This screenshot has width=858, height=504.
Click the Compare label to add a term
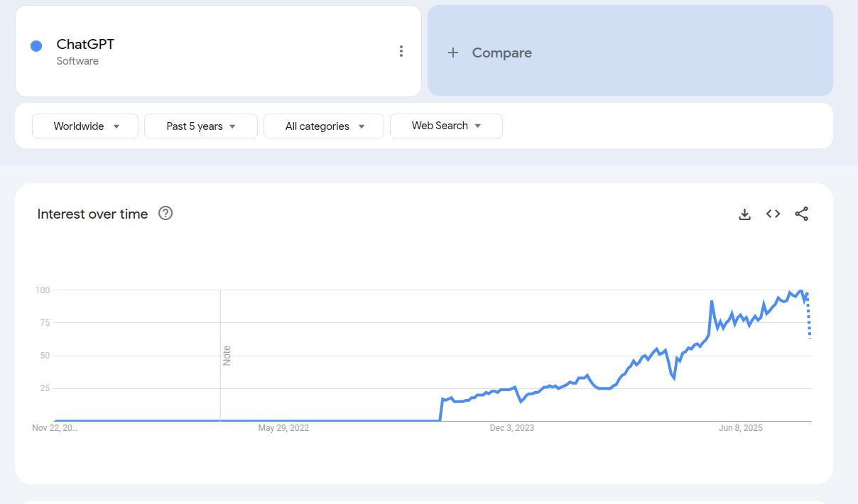click(x=501, y=53)
